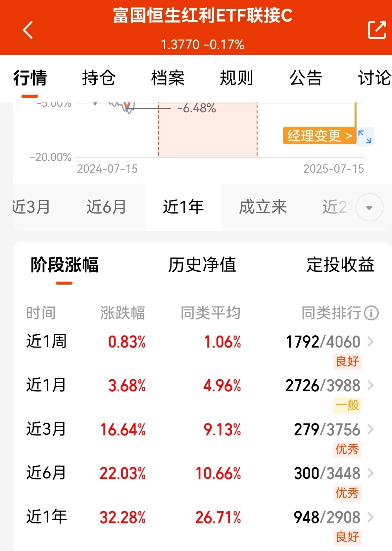Select the 近1年 chart range
Screen dimensions: 392x551
pos(183,207)
